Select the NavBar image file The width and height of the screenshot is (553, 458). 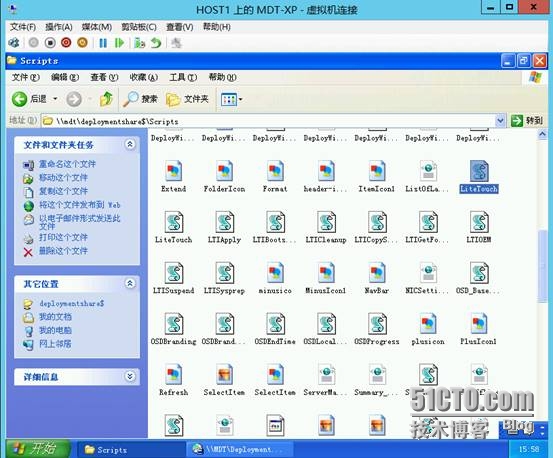pyautogui.click(x=377, y=278)
